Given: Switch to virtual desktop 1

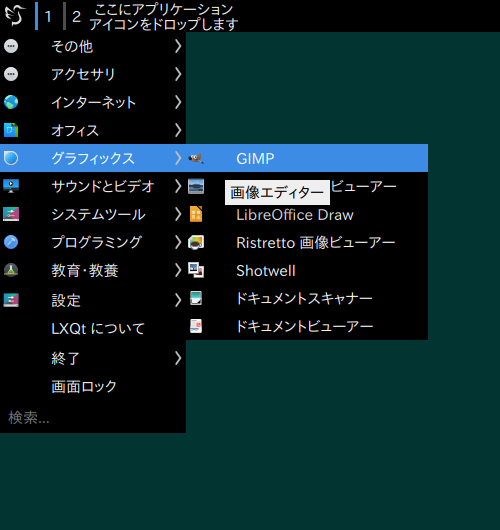Looking at the screenshot, I should point(45,16).
